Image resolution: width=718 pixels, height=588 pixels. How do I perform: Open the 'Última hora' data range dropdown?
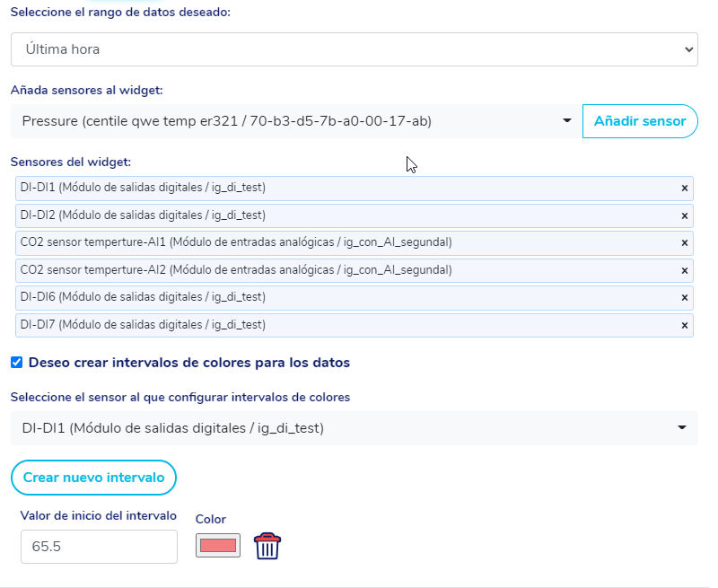click(354, 49)
